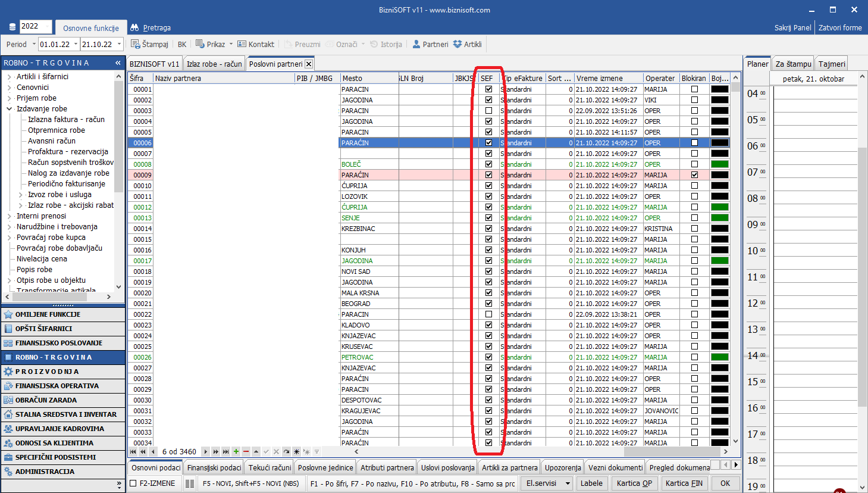Open the Kontakt card icon
Screen dimensions: 868x493
(242, 44)
